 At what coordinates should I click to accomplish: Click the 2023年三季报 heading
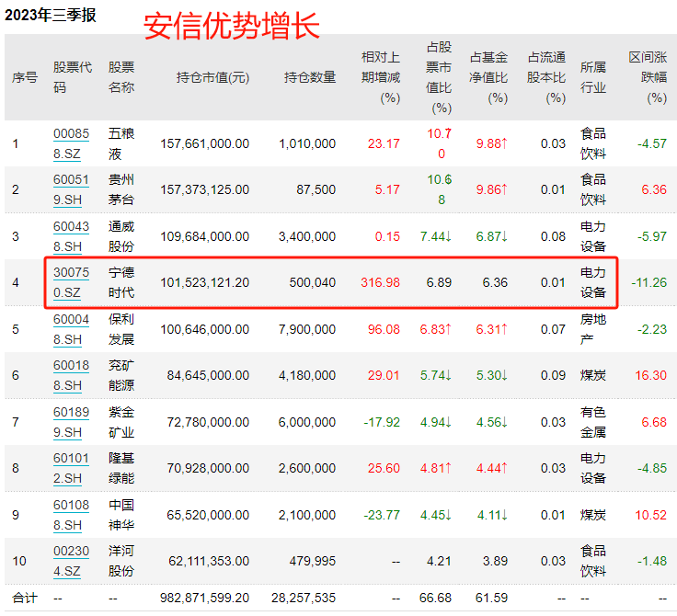(x=50, y=15)
